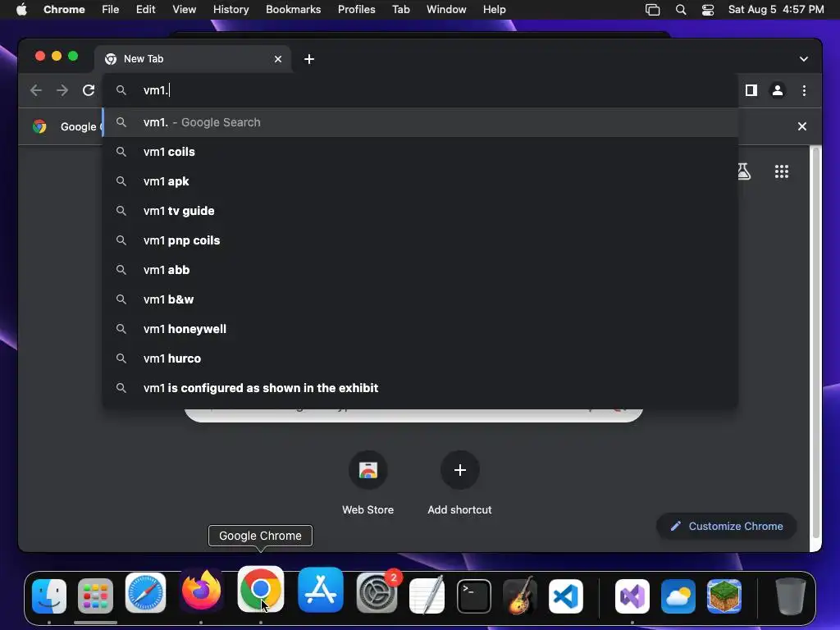
Task: Open the Chrome application menu
Action: click(64, 10)
